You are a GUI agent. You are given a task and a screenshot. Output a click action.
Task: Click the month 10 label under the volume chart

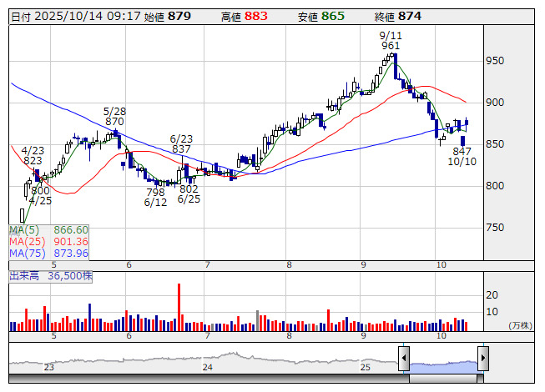(441, 336)
